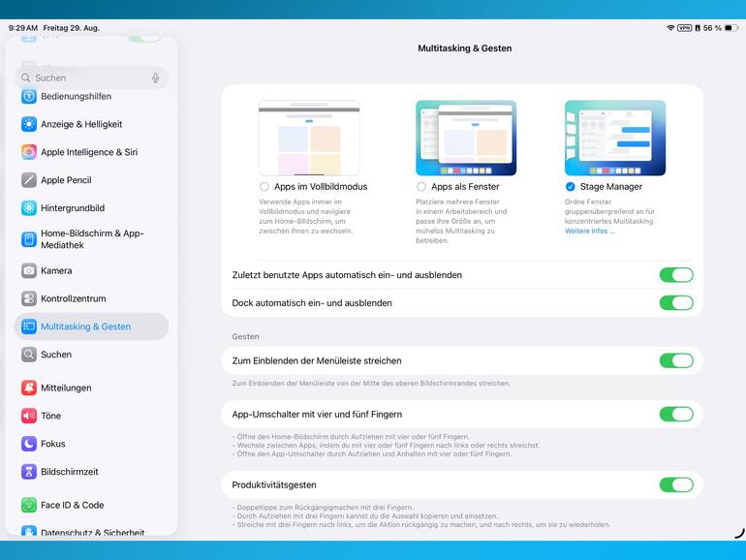
Task: Open Hintergrundbild settings label
Action: click(73, 208)
